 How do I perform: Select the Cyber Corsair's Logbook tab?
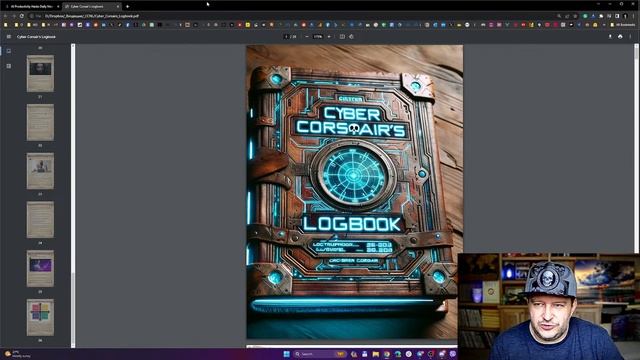pos(91,7)
